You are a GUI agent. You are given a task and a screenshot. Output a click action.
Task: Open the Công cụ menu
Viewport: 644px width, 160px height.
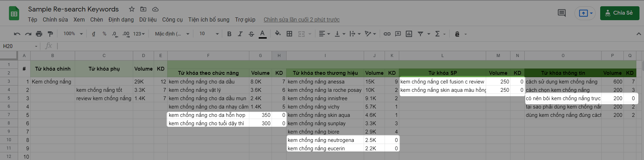point(172,19)
